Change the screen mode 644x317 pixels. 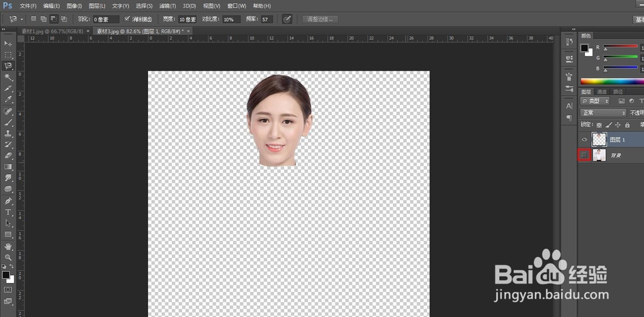[8, 302]
